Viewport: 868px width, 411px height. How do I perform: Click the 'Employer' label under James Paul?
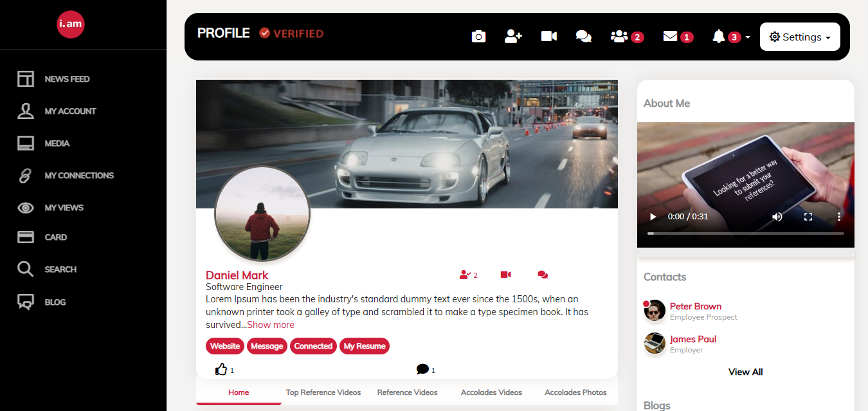point(687,350)
